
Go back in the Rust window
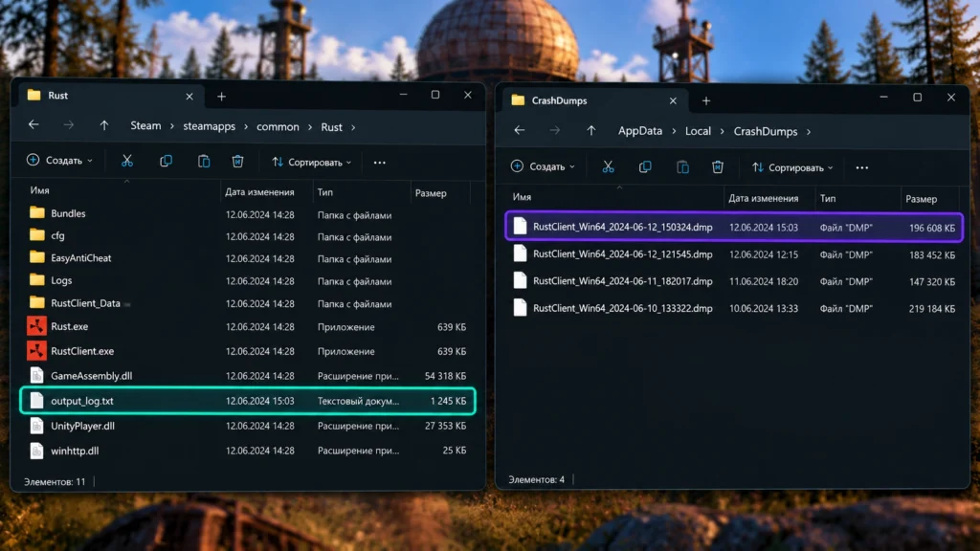click(33, 125)
